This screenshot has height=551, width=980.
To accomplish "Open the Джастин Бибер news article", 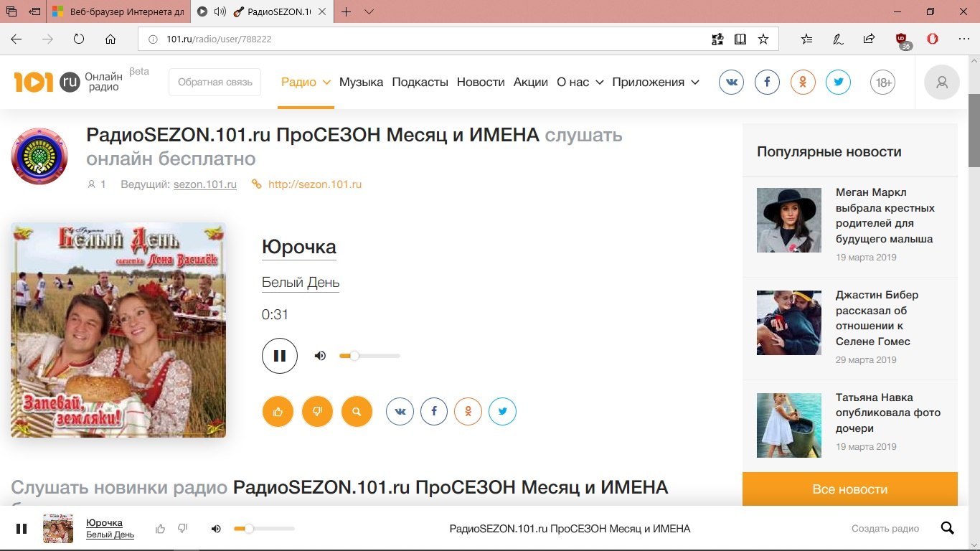I will (877, 318).
